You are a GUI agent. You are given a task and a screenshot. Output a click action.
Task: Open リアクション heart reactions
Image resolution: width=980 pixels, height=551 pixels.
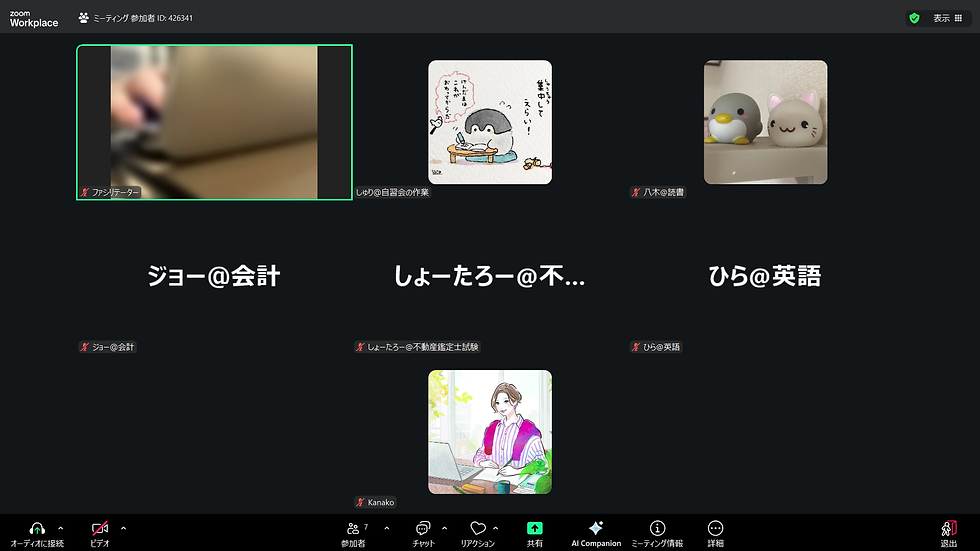478,534
